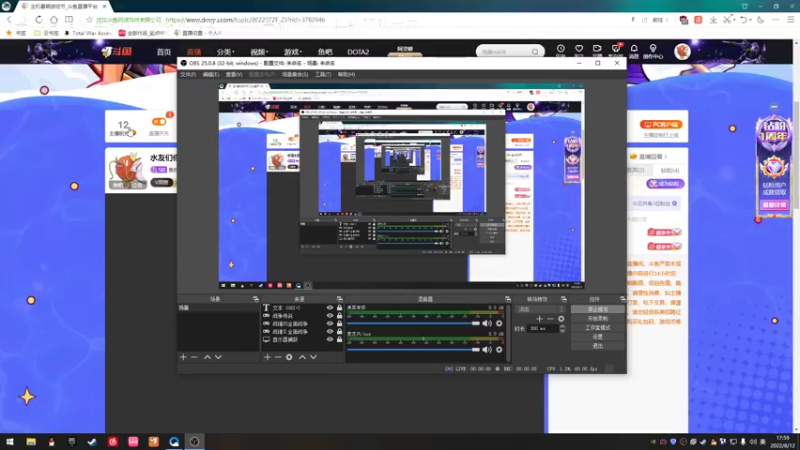Open the Windows Start button
The width and height of the screenshot is (800, 450).
click(10, 441)
